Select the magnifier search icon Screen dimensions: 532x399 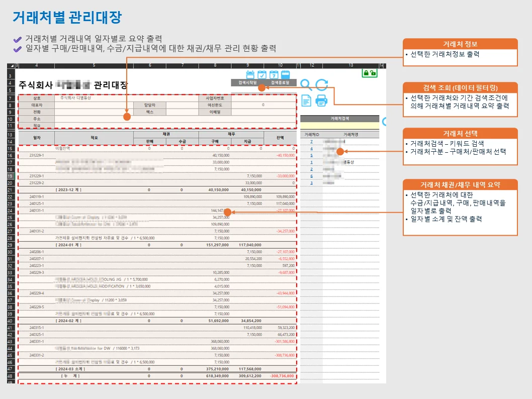[x=307, y=84]
